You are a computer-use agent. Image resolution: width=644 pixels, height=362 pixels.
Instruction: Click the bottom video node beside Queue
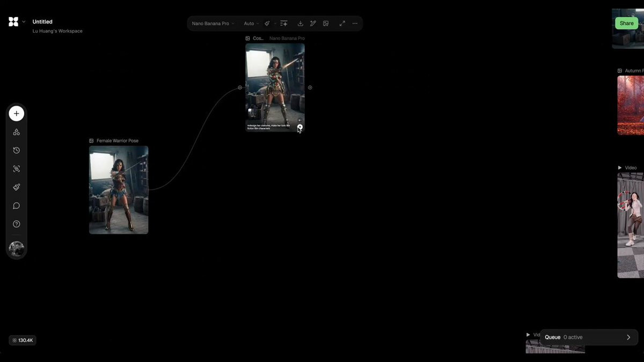(x=555, y=346)
